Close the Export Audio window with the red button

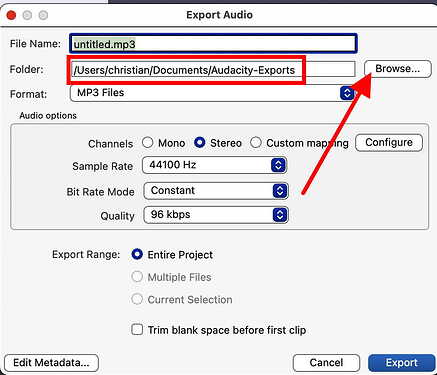point(11,15)
